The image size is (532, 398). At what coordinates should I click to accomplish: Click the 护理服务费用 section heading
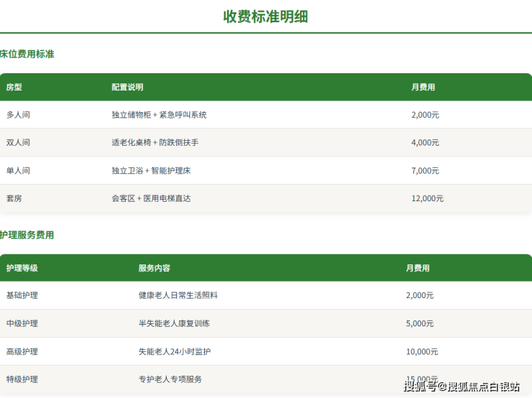27,235
